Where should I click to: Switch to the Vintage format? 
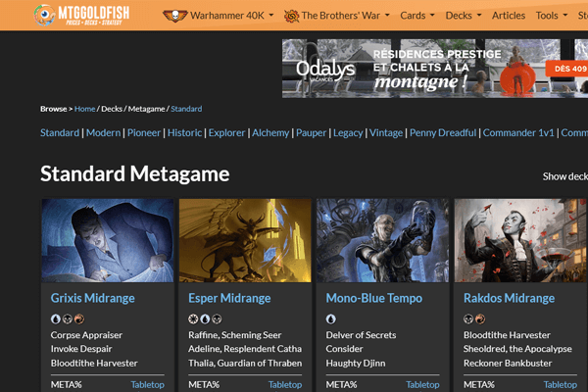coord(386,133)
